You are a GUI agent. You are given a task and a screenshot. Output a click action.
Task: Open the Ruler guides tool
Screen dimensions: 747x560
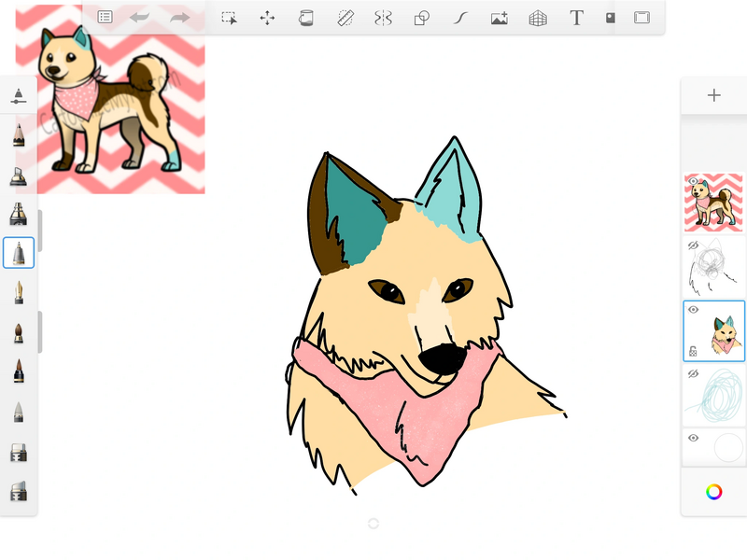click(x=345, y=18)
